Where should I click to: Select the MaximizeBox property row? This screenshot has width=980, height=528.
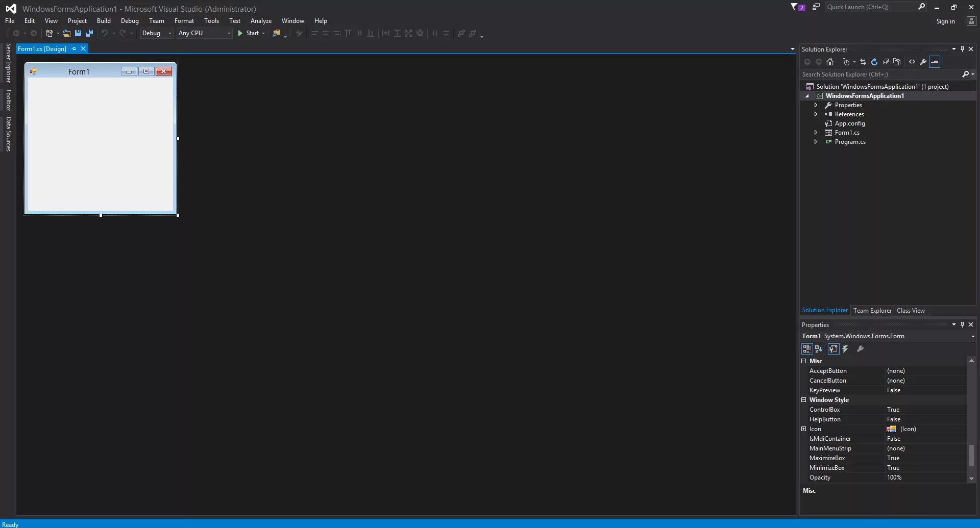point(884,458)
